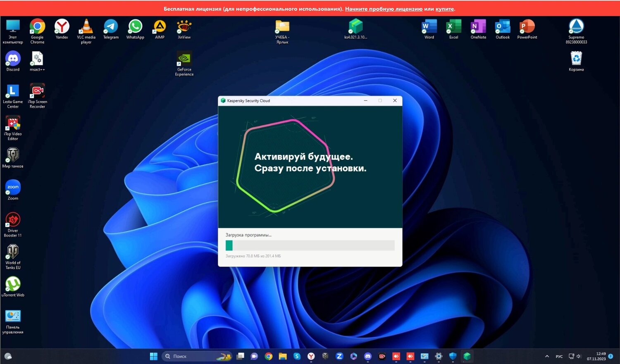Select WhatsApp desktop shortcut
Viewport: 620px width, 364px height.
click(x=135, y=29)
